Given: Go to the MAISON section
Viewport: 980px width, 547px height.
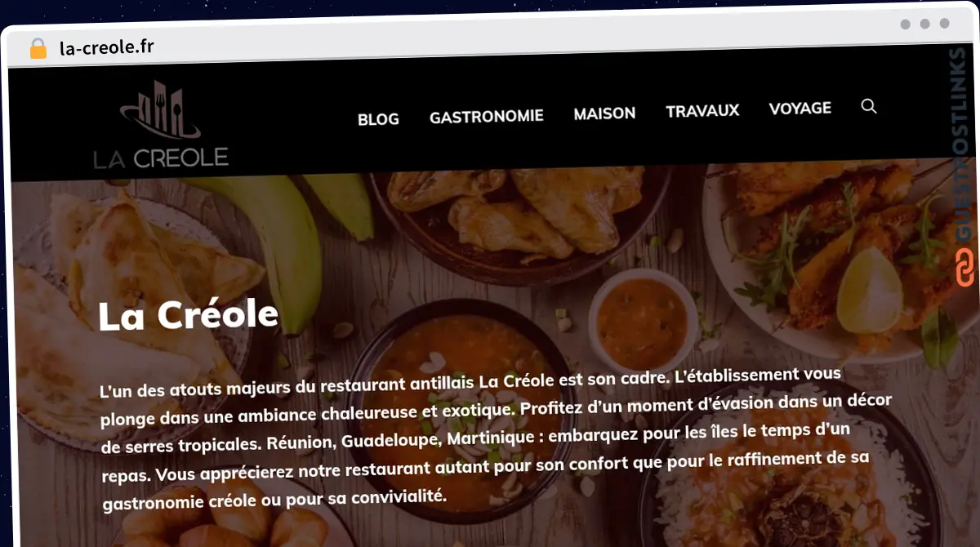Looking at the screenshot, I should coord(604,113).
